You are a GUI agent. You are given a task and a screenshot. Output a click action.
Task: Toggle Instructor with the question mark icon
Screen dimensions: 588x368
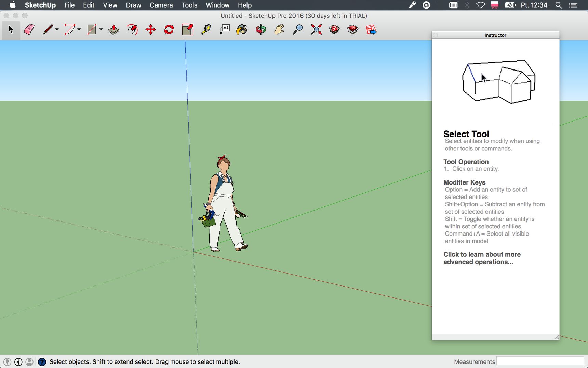coord(42,362)
